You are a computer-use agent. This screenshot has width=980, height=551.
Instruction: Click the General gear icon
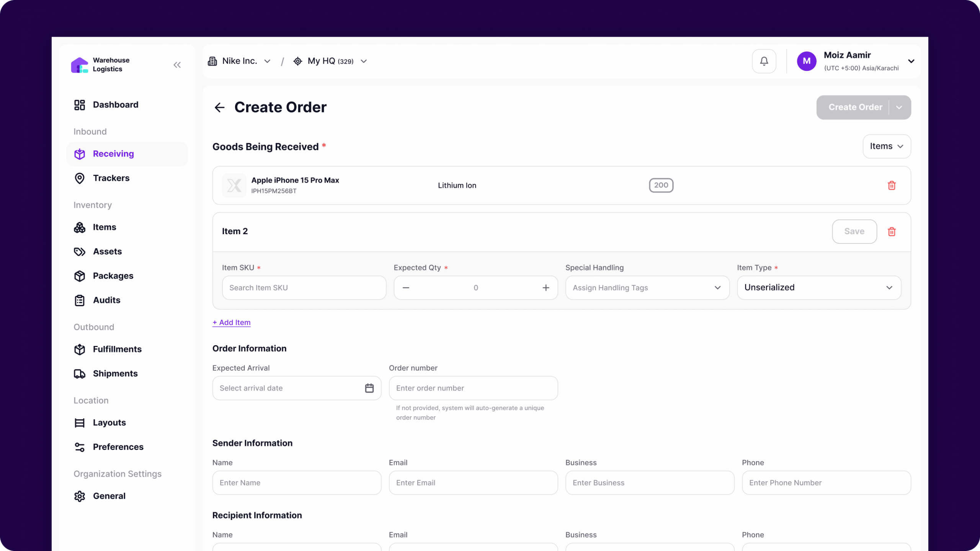(80, 496)
